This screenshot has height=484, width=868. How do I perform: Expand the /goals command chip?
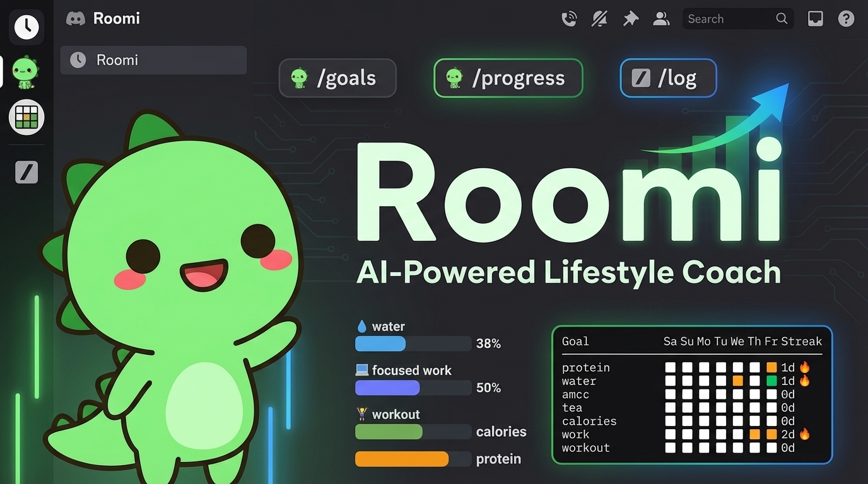[x=337, y=78]
